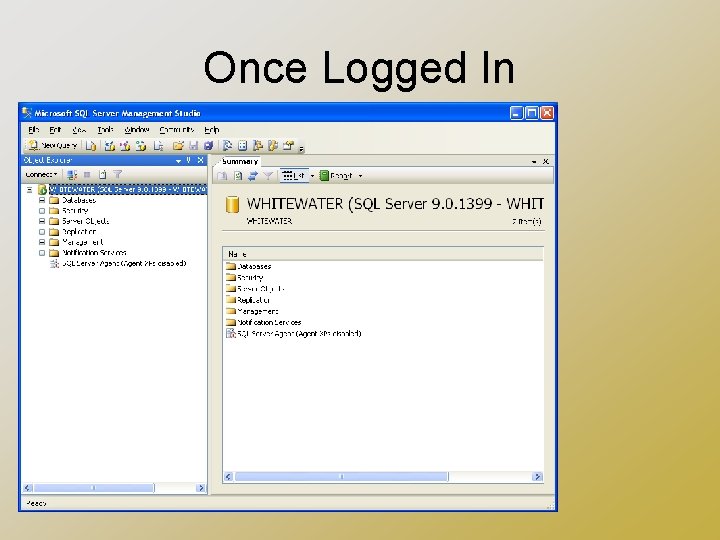Screen dimensions: 720x540
Task: Click the Open File folder icon in main toolbar
Action: pyautogui.click(x=178, y=146)
